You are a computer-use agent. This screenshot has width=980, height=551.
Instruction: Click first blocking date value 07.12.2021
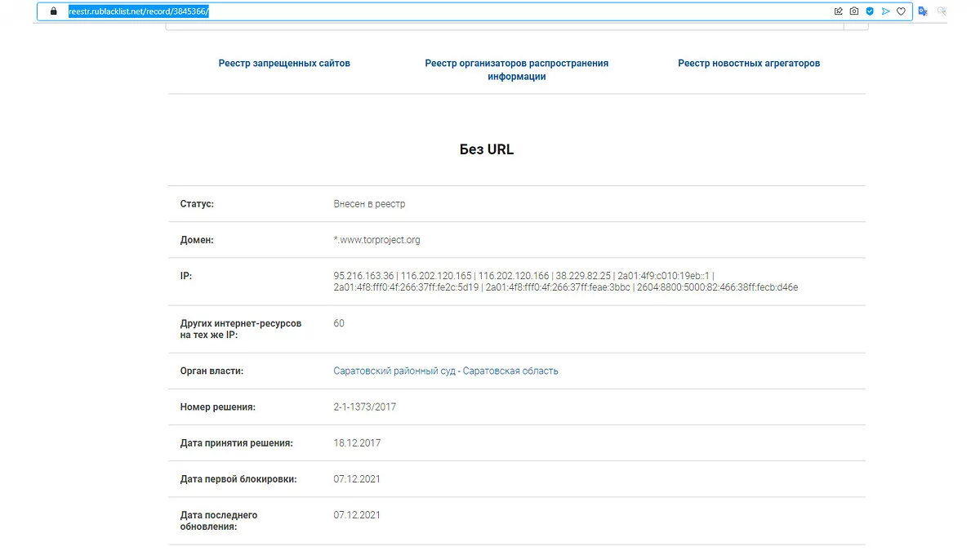point(357,479)
